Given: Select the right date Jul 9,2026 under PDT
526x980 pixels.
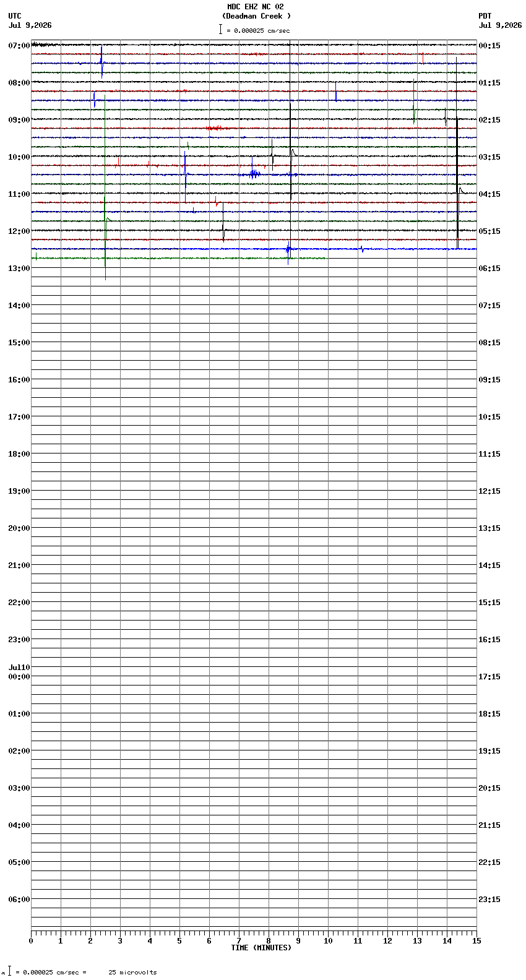Looking at the screenshot, I should 500,25.
